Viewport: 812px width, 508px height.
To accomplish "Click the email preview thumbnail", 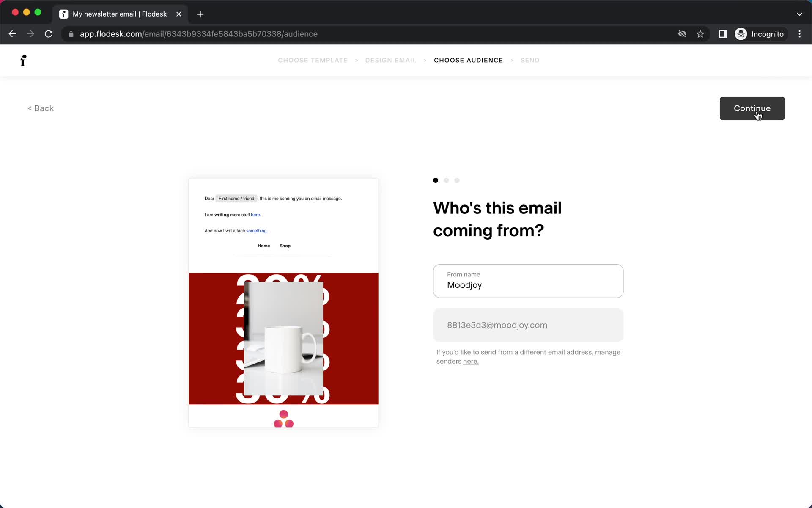I will (x=283, y=303).
